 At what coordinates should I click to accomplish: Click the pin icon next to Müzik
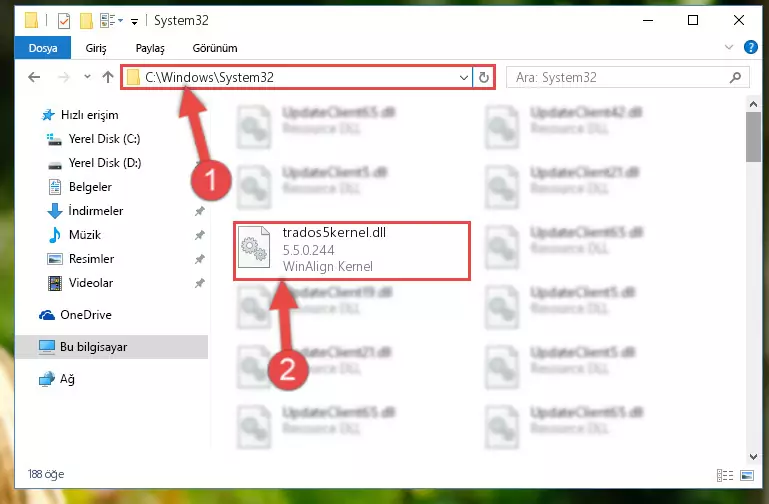click(x=200, y=235)
